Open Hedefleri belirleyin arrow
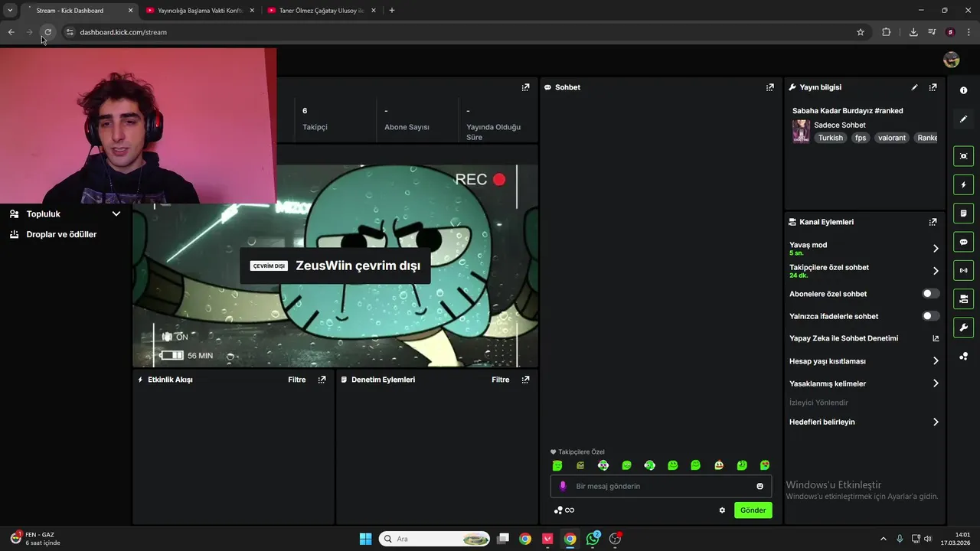Viewport: 980px width, 551px height. click(x=935, y=422)
